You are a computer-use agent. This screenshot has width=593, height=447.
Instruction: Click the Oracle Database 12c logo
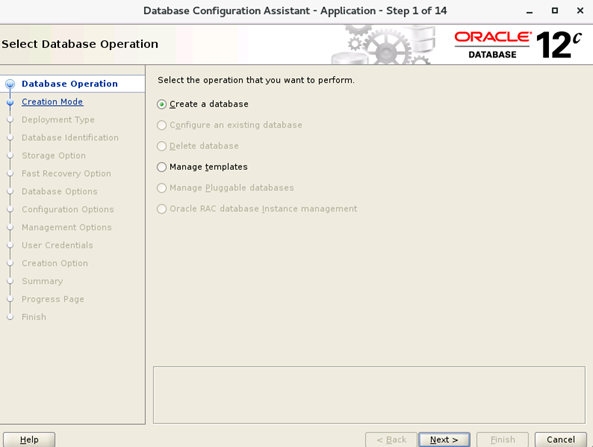tap(518, 45)
